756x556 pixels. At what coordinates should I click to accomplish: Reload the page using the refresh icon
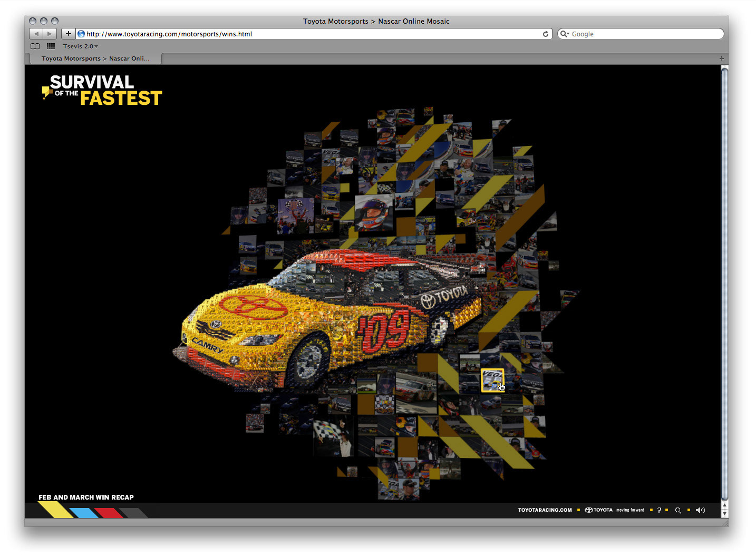[x=546, y=34]
